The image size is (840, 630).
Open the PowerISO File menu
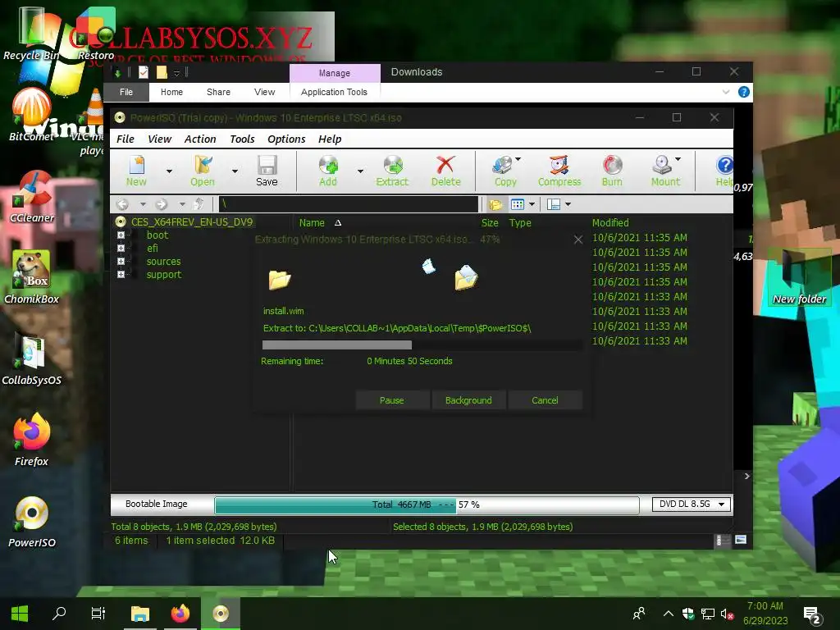(x=126, y=139)
